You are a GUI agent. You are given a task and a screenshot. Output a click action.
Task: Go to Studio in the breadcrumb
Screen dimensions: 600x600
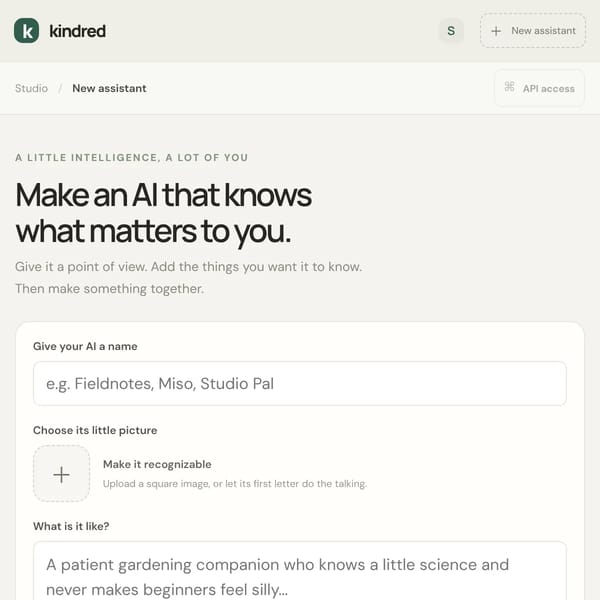pos(31,88)
